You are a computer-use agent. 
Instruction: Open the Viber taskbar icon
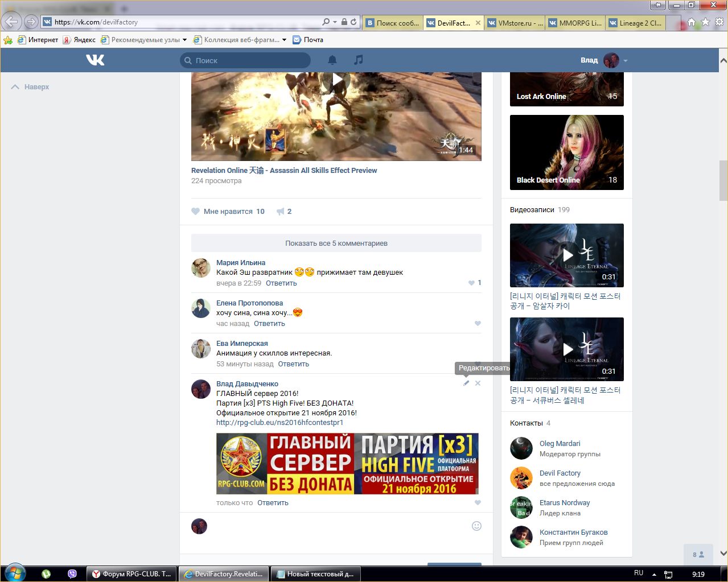coord(72,574)
